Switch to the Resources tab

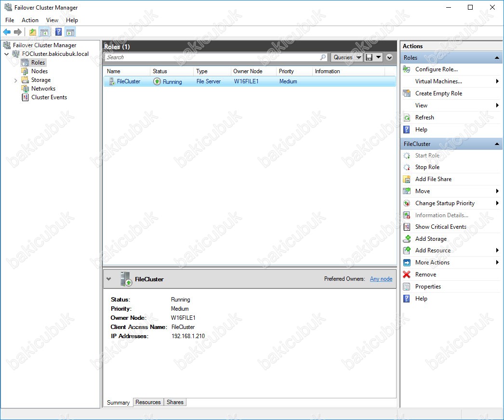(x=148, y=402)
